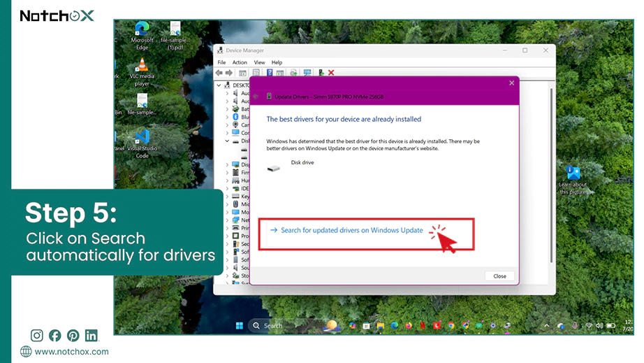Click the X on the purple Update Drivers dialog
The image size is (644, 363).
click(x=511, y=83)
